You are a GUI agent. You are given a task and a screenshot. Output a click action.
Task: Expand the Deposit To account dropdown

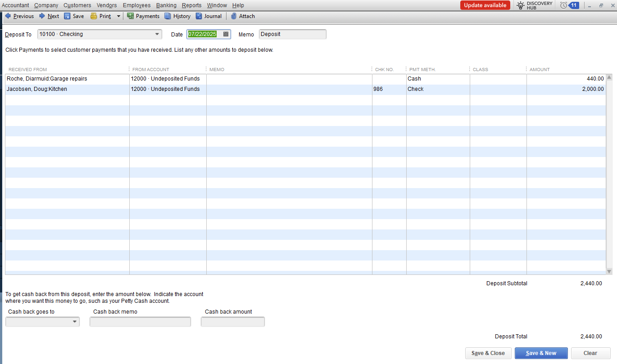pyautogui.click(x=157, y=34)
